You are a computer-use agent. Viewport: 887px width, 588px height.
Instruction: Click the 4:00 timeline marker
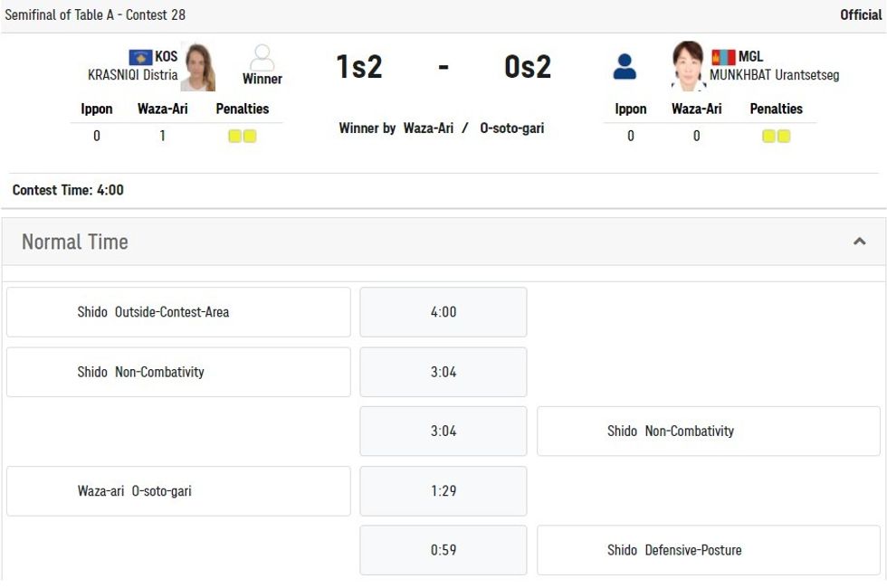pos(443,312)
